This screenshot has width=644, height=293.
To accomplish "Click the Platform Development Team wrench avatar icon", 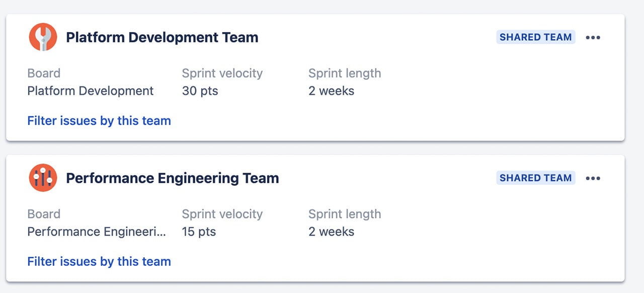I will pyautogui.click(x=43, y=37).
